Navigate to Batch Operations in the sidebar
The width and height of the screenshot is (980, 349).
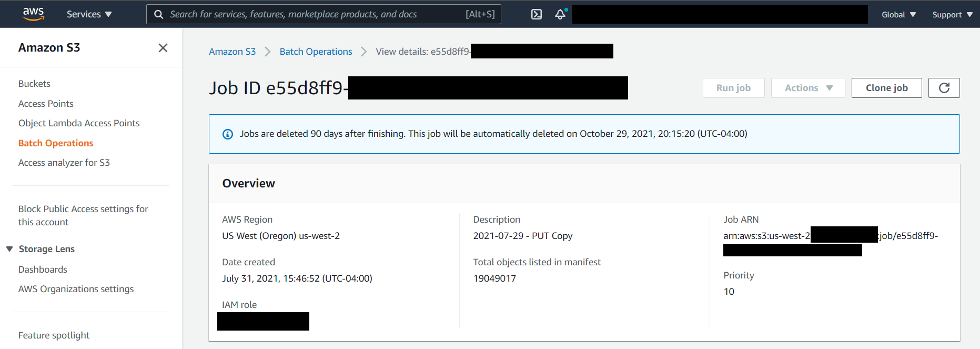(x=55, y=143)
